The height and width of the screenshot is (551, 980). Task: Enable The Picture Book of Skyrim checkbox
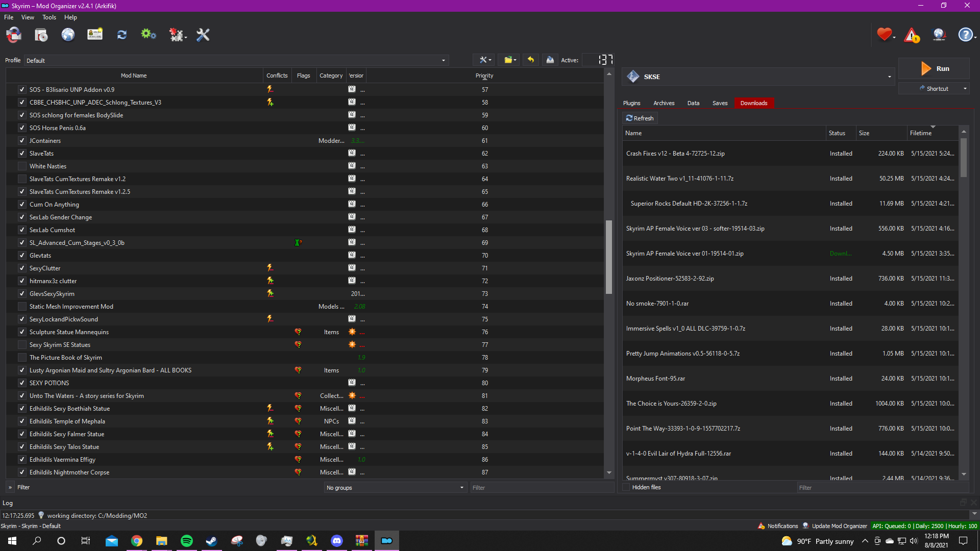pos(22,358)
